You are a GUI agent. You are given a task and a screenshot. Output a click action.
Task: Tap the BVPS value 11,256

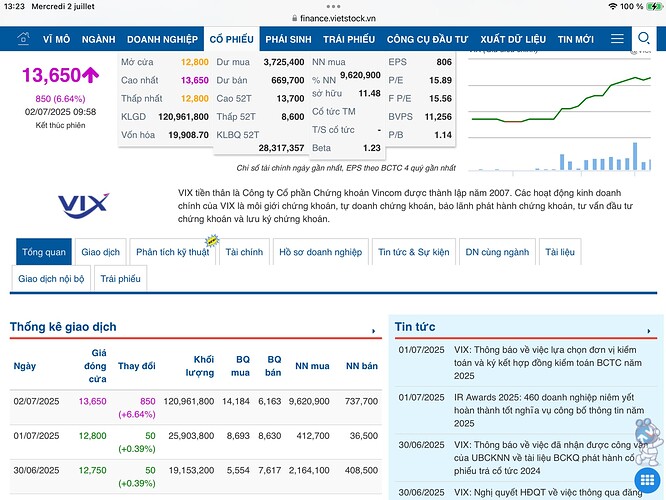[x=438, y=117]
